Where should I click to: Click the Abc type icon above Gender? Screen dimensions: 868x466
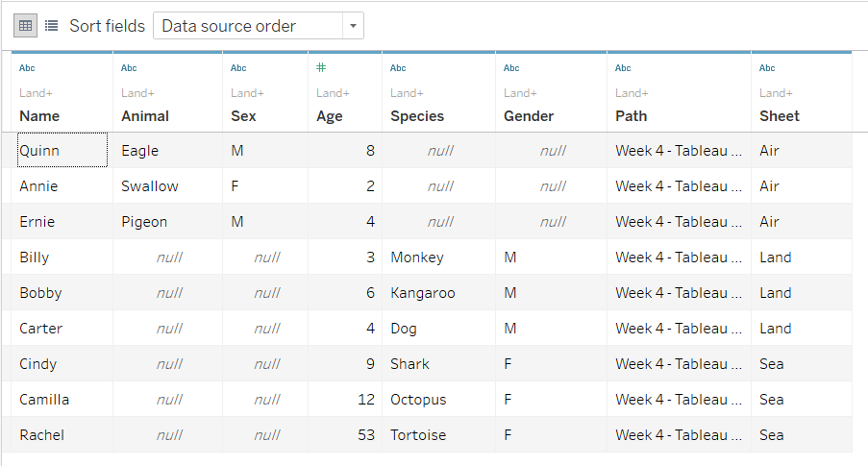pyautogui.click(x=511, y=68)
